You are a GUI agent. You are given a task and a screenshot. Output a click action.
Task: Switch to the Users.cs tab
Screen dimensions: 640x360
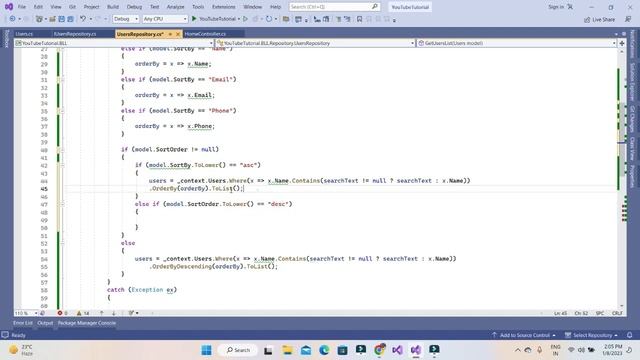click(x=24, y=34)
